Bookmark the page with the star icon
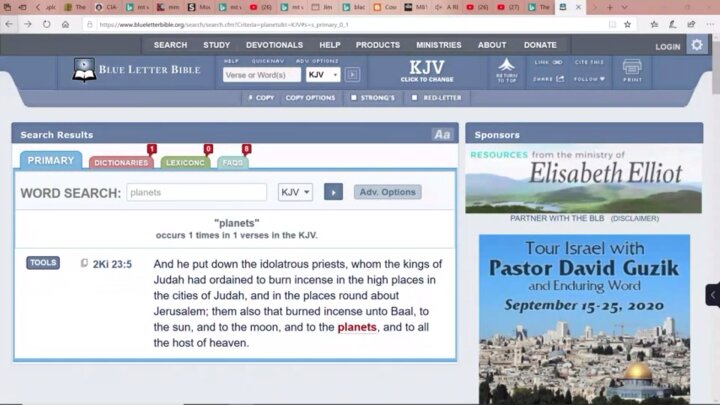 pos(627,24)
